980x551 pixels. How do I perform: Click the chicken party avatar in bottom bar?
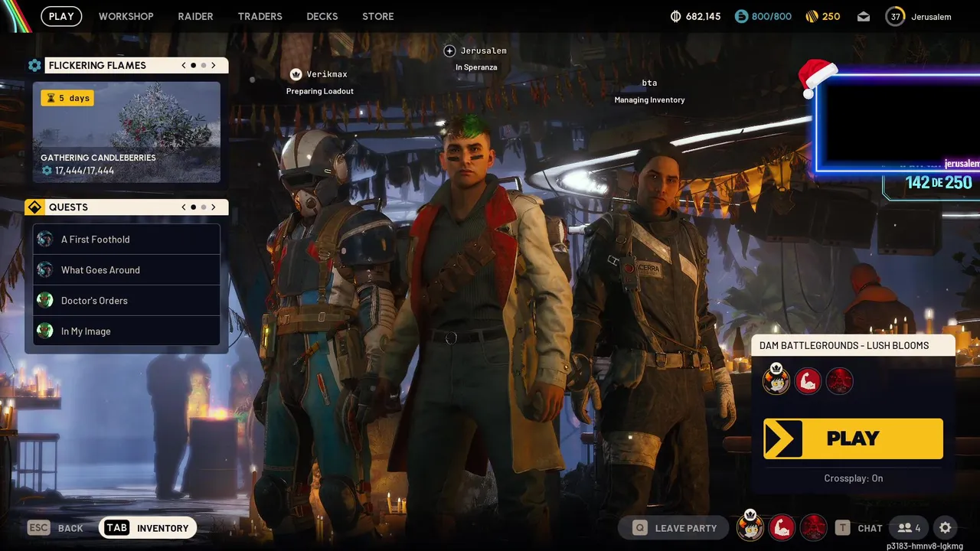click(x=750, y=527)
